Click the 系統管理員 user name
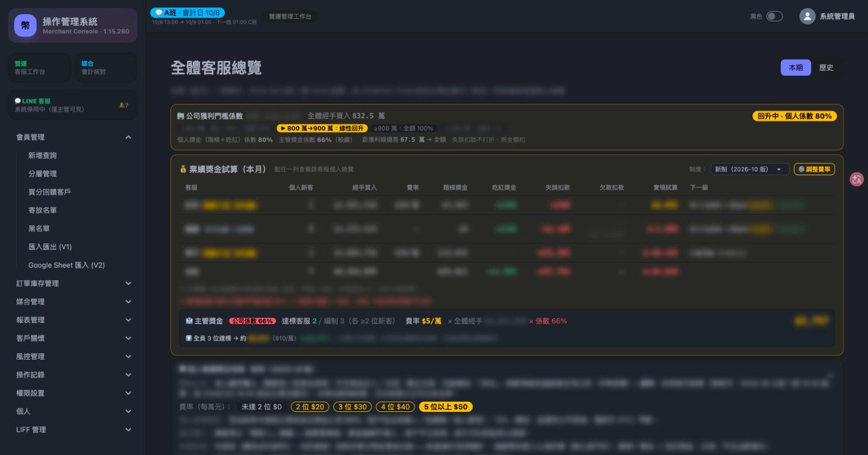The height and width of the screenshot is (455, 868). tap(837, 17)
